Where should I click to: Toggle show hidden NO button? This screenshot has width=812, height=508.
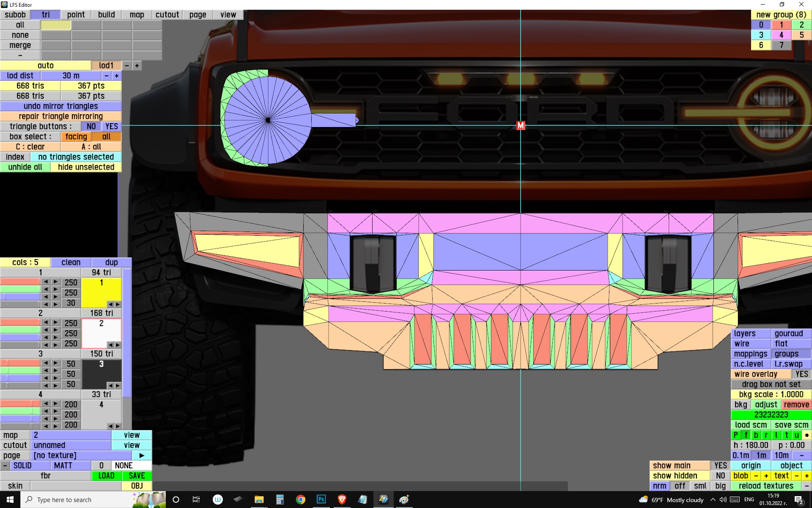pyautogui.click(x=720, y=476)
